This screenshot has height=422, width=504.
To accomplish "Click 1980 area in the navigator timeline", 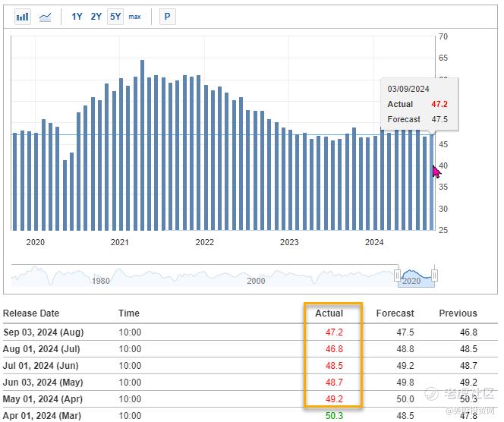I will (x=101, y=281).
